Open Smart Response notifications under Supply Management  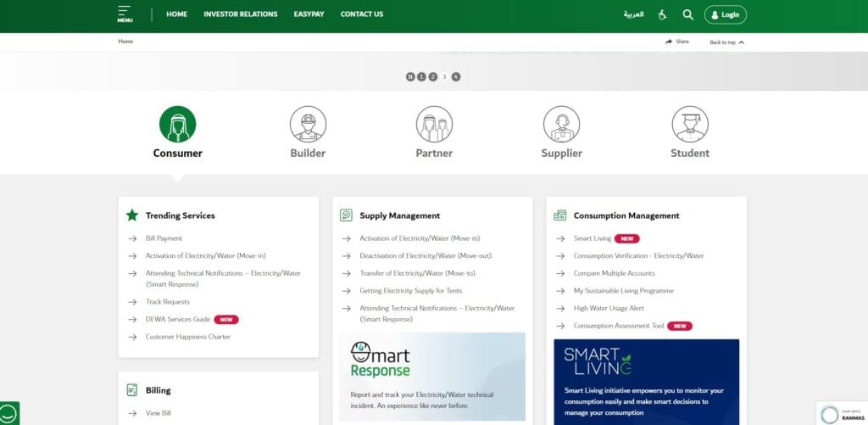click(437, 314)
